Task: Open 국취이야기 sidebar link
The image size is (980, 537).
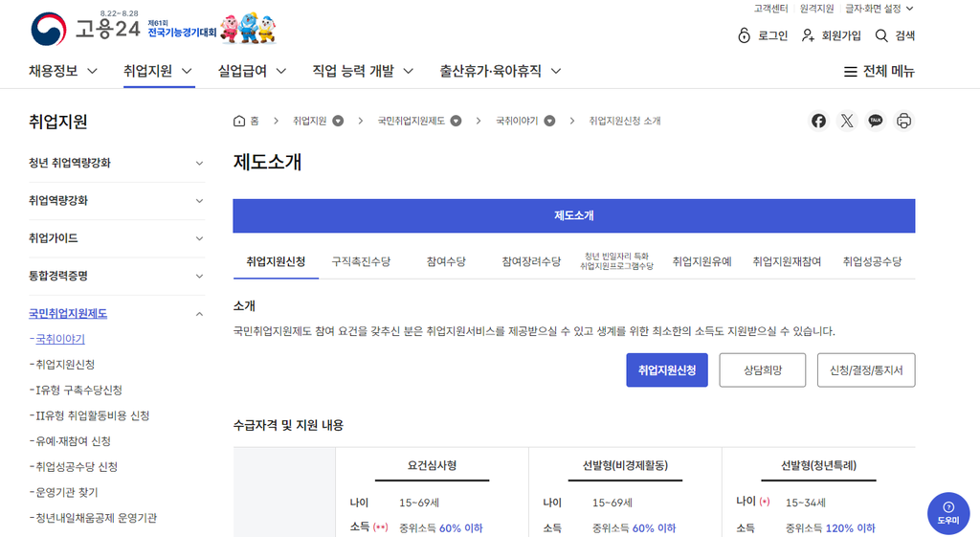Action: [x=60, y=339]
